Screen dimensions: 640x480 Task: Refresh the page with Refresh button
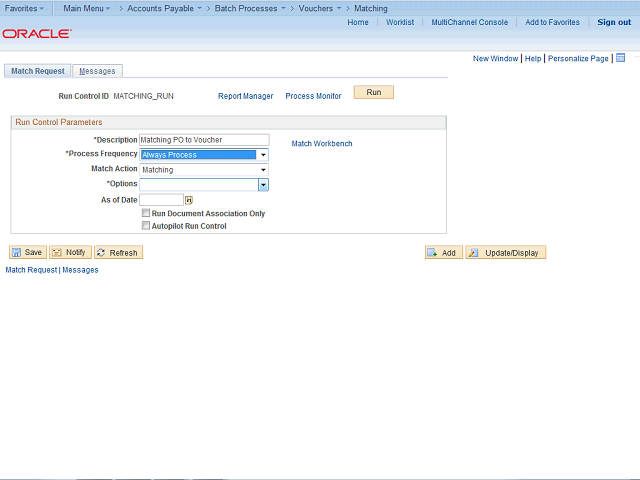[118, 252]
